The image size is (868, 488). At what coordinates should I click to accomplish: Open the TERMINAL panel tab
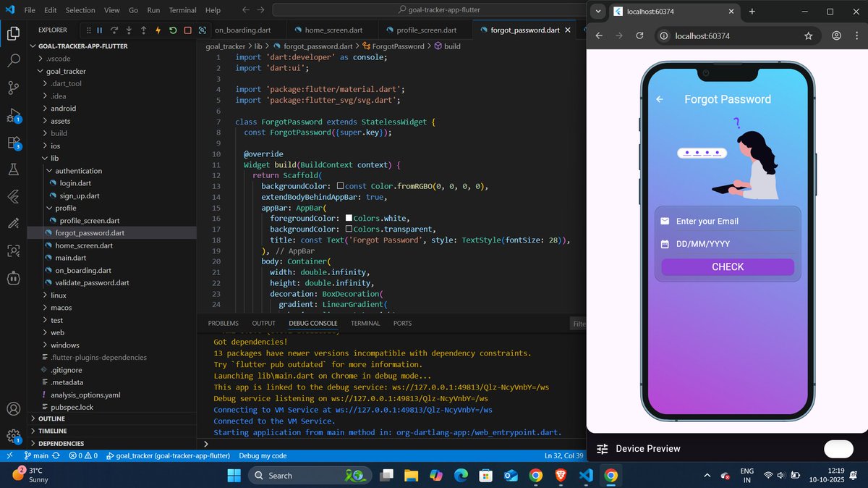pos(365,323)
